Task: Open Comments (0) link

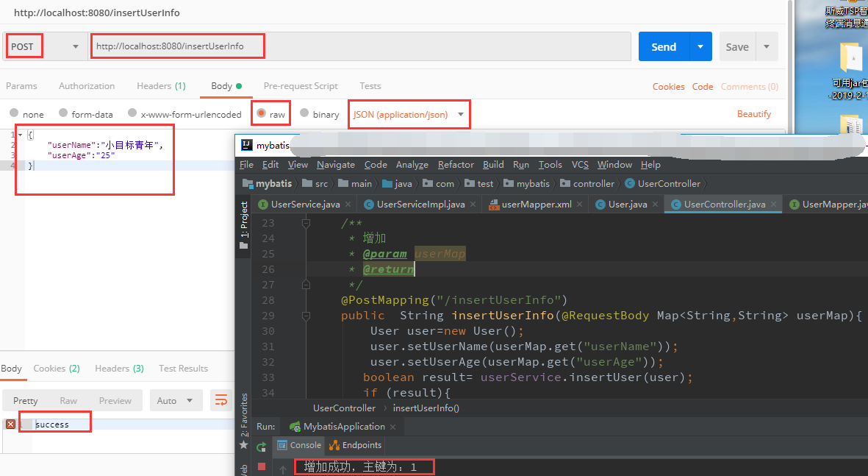Action: (750, 86)
